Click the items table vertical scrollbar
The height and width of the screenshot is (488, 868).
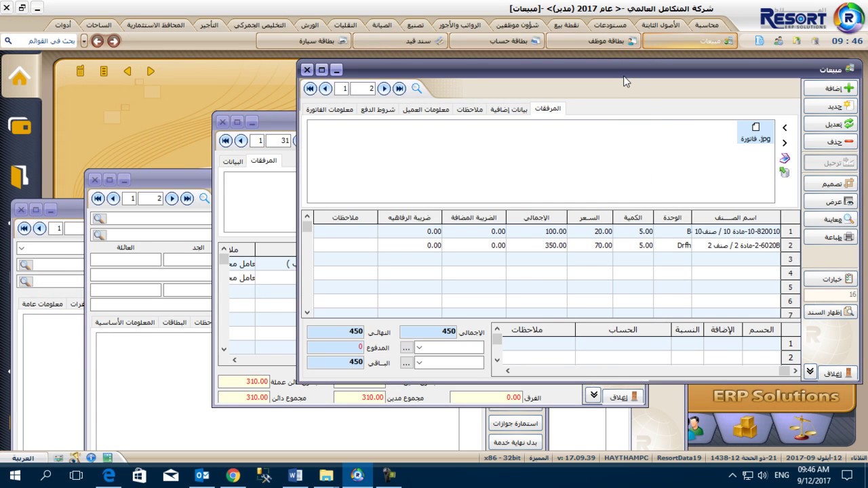(x=307, y=264)
